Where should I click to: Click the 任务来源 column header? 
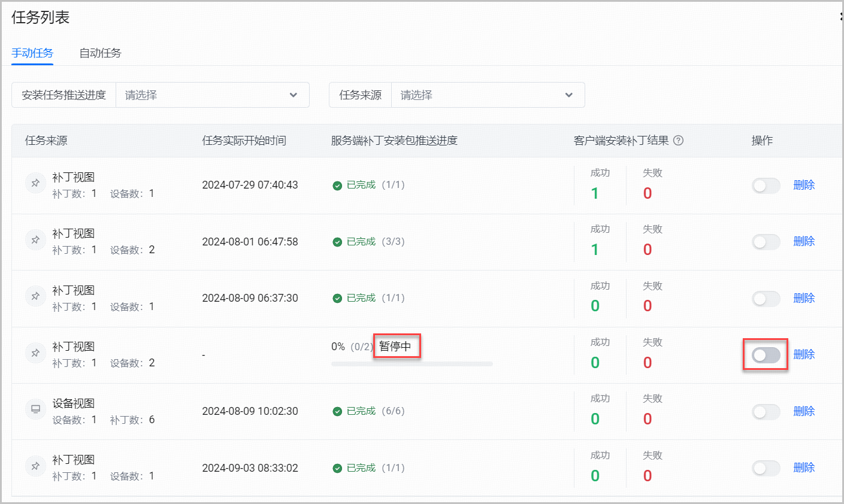point(46,141)
